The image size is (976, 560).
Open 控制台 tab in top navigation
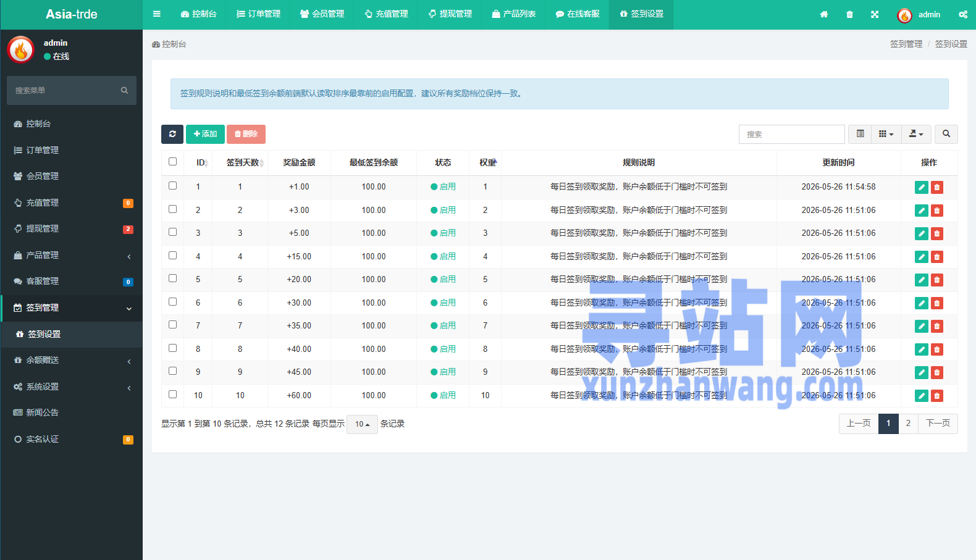(x=198, y=14)
